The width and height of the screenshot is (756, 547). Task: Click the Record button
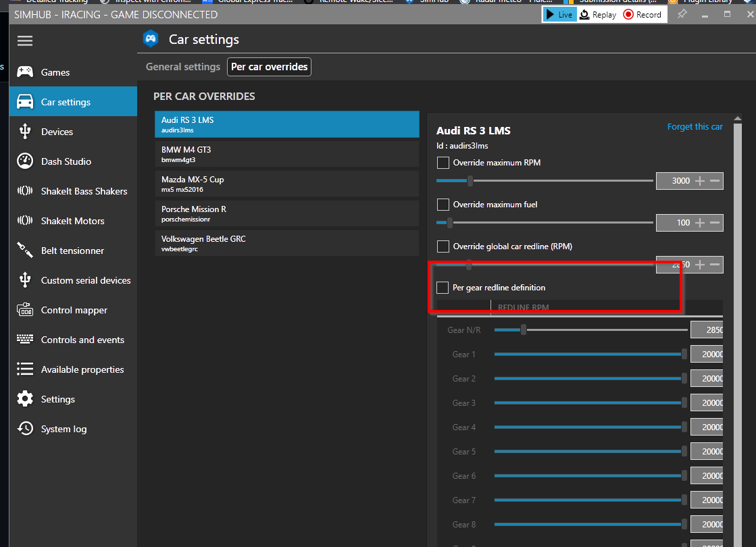tap(642, 14)
